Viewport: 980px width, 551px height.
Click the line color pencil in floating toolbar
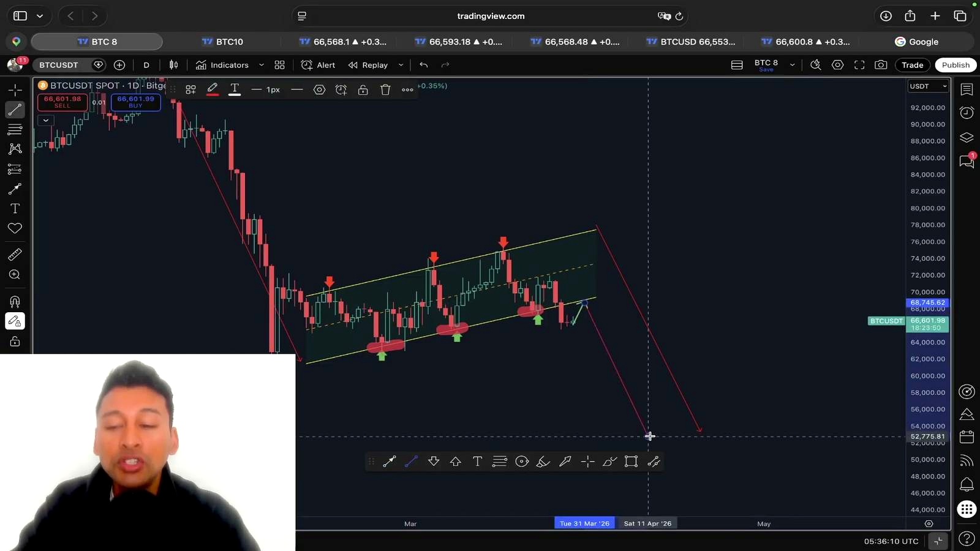[x=212, y=89]
